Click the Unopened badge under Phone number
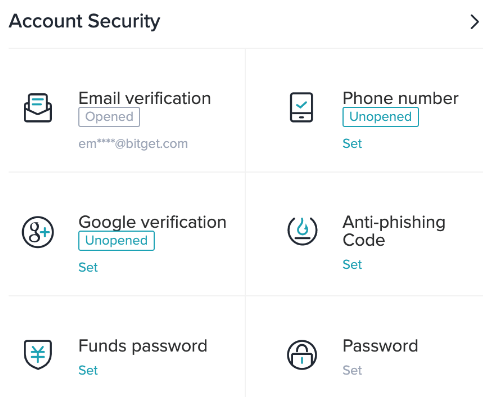This screenshot has height=397, width=484. pyautogui.click(x=380, y=117)
